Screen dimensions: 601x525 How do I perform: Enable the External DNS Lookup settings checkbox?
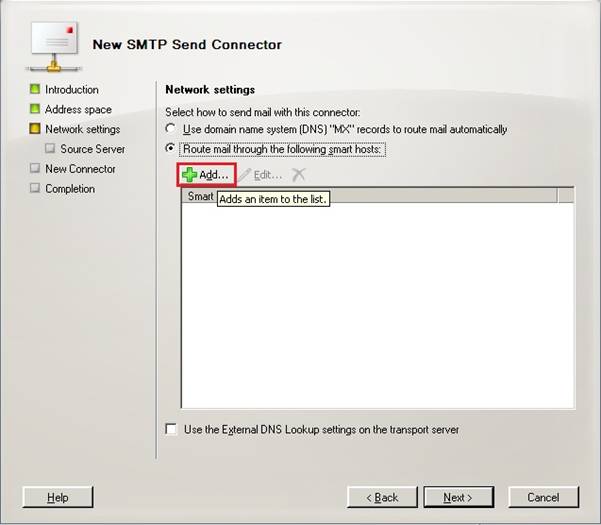tap(171, 429)
